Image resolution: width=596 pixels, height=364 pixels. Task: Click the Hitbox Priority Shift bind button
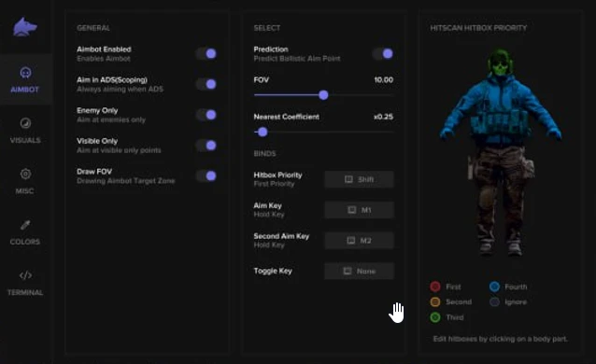pos(360,179)
